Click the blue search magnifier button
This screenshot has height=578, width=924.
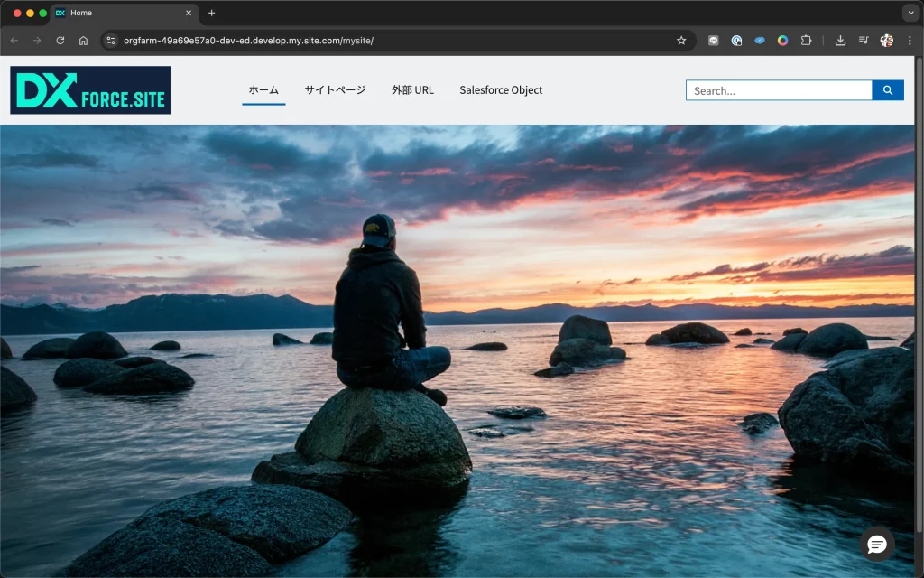(887, 90)
